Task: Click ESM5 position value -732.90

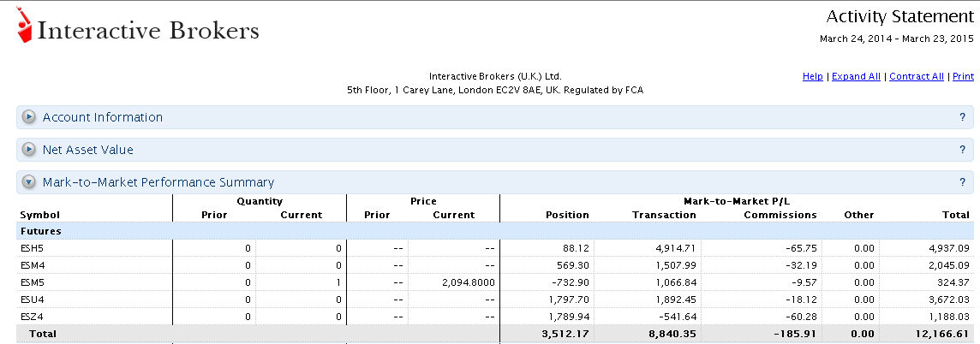Action: (x=571, y=282)
